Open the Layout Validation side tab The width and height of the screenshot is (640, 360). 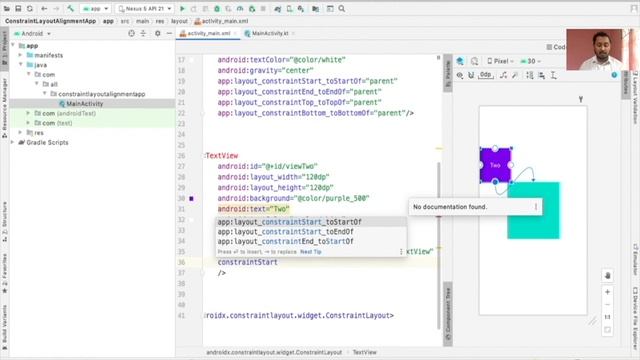pyautogui.click(x=635, y=98)
